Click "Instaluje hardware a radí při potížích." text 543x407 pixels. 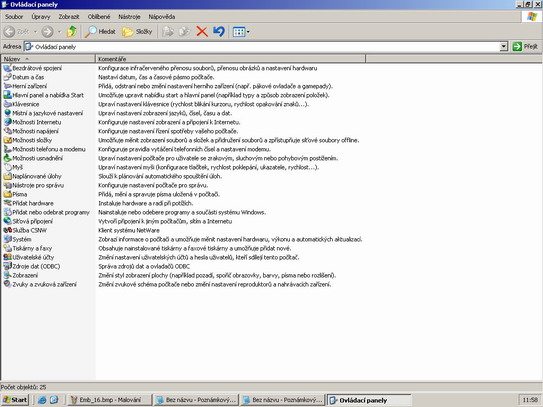(x=146, y=203)
